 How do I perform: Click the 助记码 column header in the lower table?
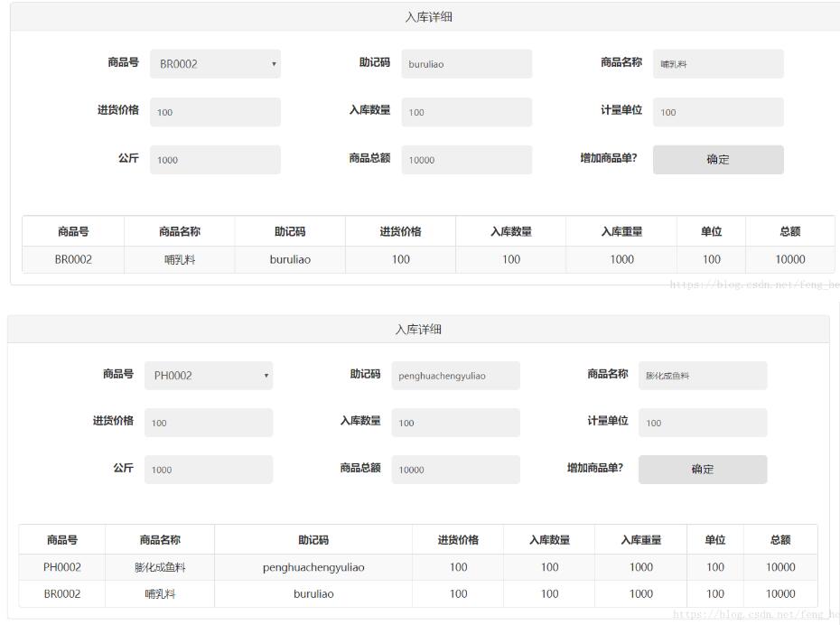[313, 540]
